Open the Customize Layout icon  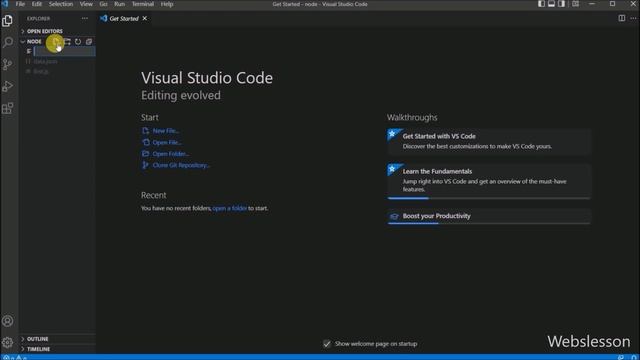click(575, 4)
